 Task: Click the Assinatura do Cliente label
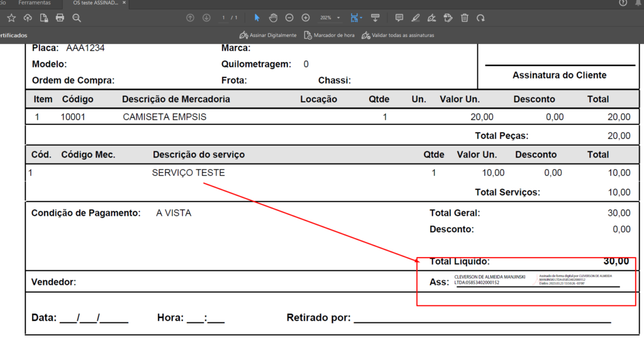point(559,75)
